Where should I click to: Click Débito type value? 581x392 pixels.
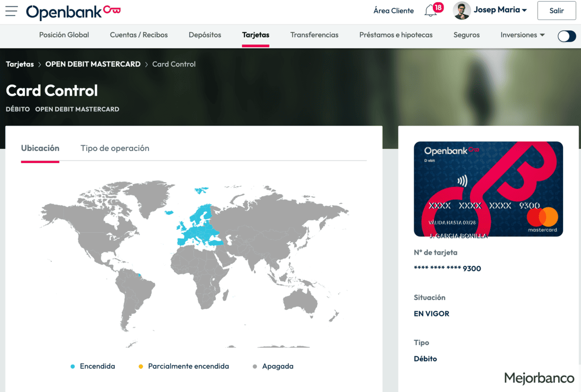425,358
